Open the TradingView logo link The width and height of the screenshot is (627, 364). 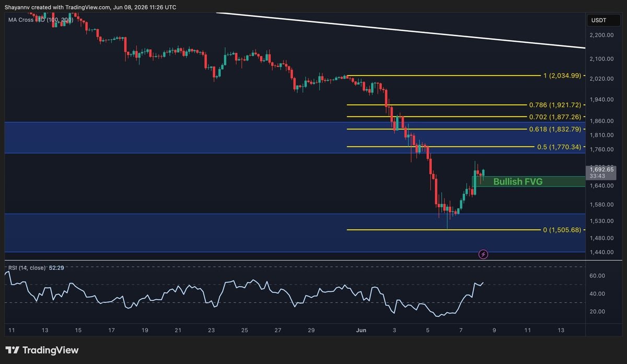(42, 350)
